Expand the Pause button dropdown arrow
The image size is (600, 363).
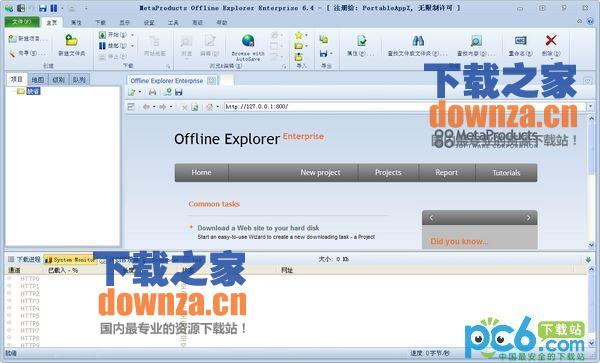click(x=133, y=46)
